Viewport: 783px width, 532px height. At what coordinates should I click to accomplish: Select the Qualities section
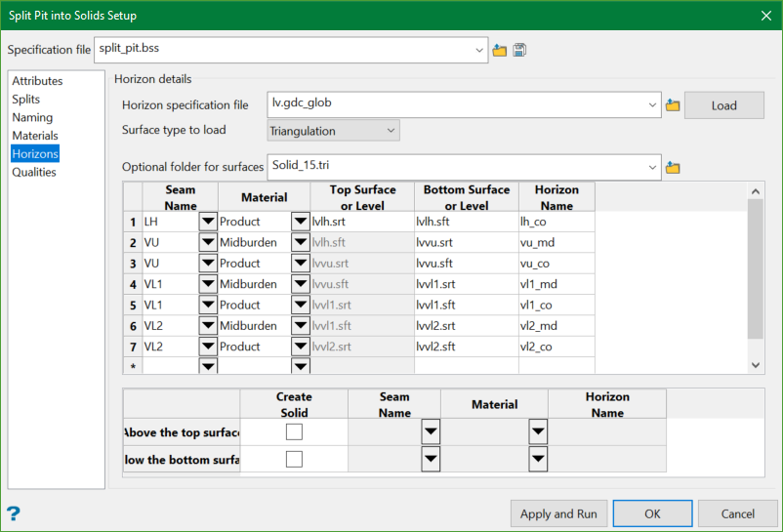(x=34, y=172)
